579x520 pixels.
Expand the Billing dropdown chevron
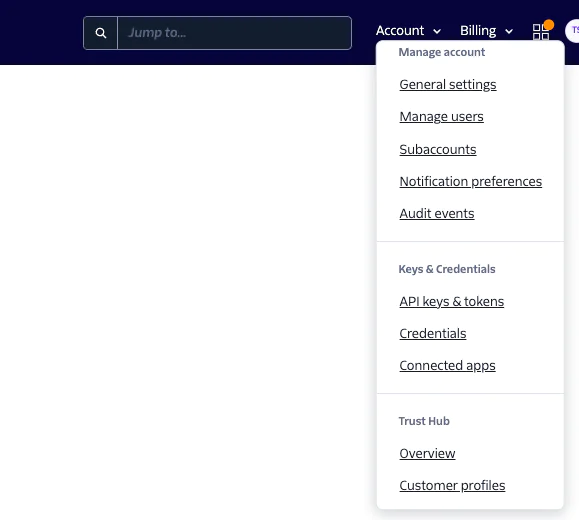point(509,31)
